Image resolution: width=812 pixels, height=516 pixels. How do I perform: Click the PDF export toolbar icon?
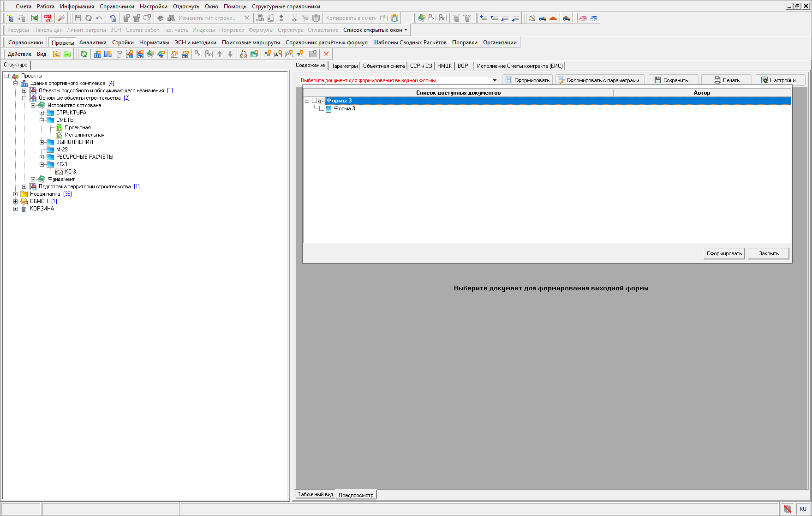coord(48,18)
